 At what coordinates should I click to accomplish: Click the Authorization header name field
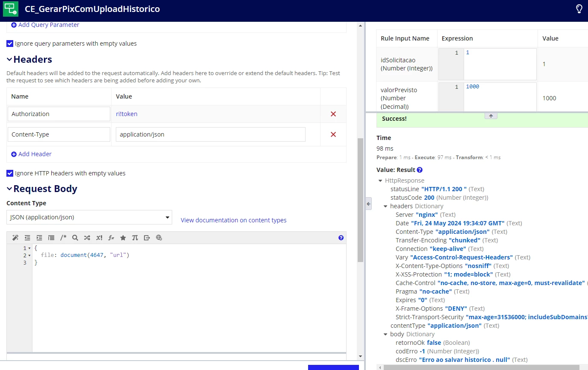[x=59, y=114]
